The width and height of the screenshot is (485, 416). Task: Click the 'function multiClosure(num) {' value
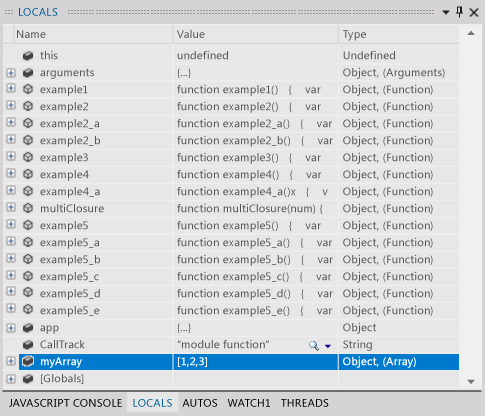click(x=250, y=209)
